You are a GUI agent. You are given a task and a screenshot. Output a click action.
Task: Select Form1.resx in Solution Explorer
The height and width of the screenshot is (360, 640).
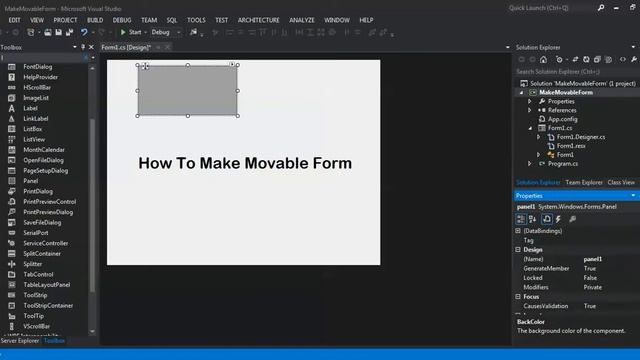point(571,146)
